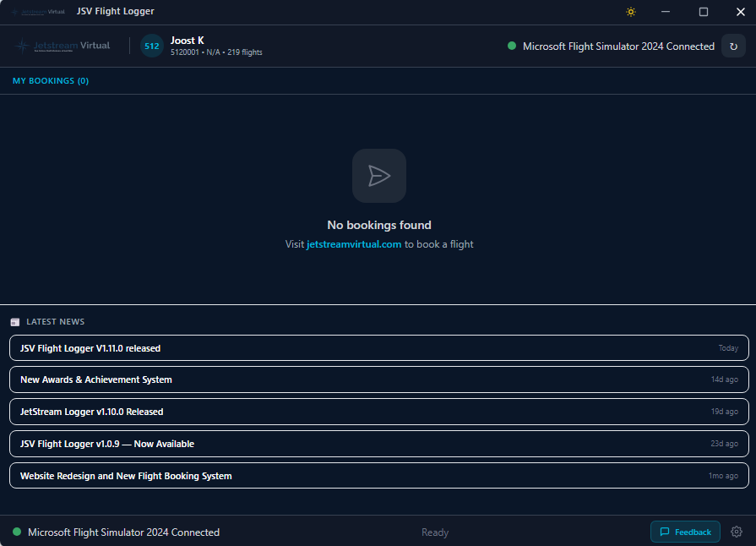This screenshot has width=756, height=546.
Task: Click the LATEST NEWS section heading
Action: pos(56,322)
